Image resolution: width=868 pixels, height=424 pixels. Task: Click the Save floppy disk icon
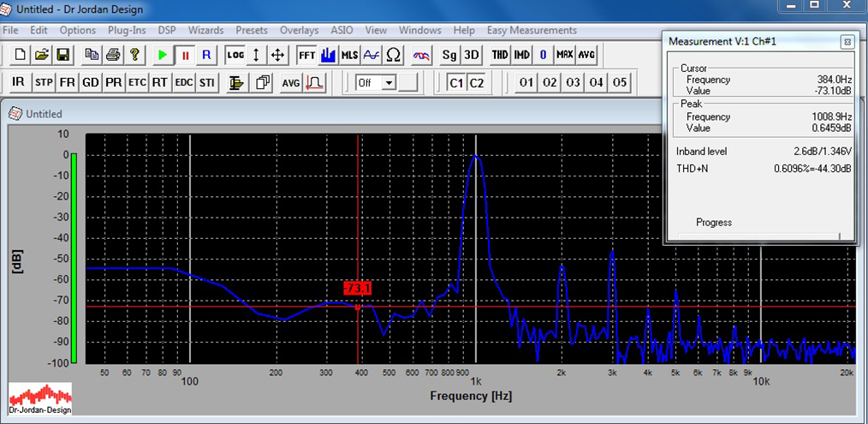click(62, 55)
